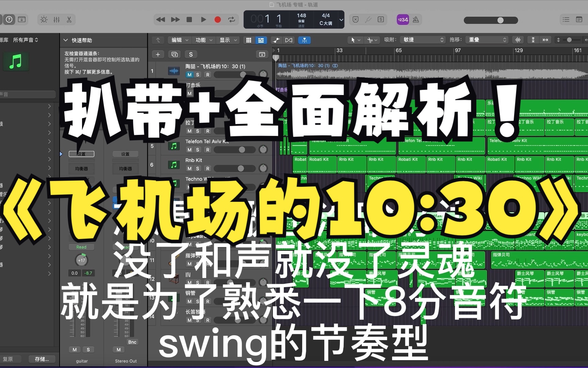Click the Stop button in the transport
The height and width of the screenshot is (368, 588).
point(189,19)
